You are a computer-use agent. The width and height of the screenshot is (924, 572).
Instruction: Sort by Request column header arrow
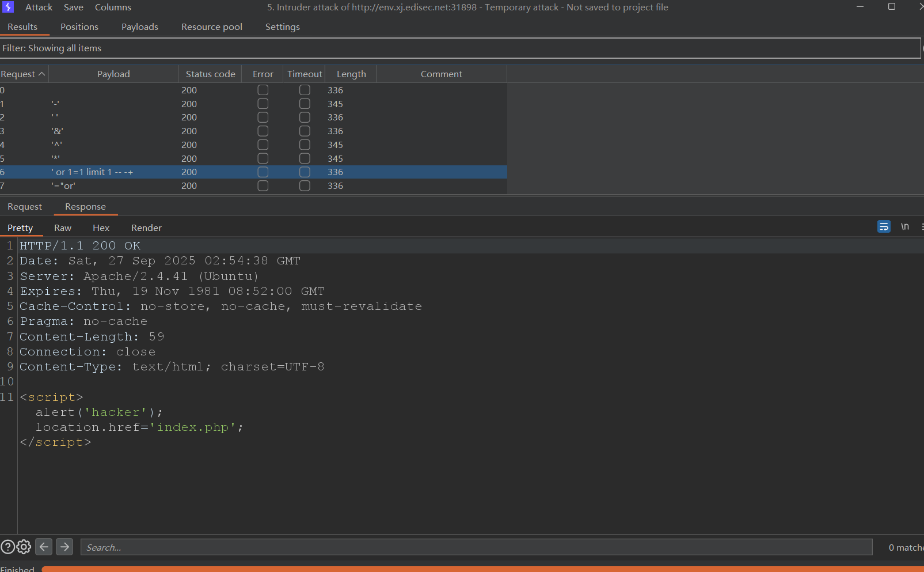pos(41,74)
